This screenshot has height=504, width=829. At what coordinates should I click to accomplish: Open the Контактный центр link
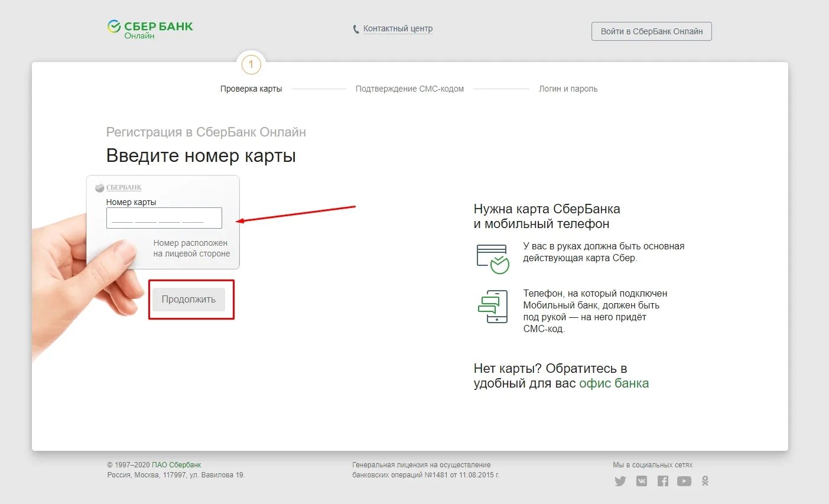(398, 28)
